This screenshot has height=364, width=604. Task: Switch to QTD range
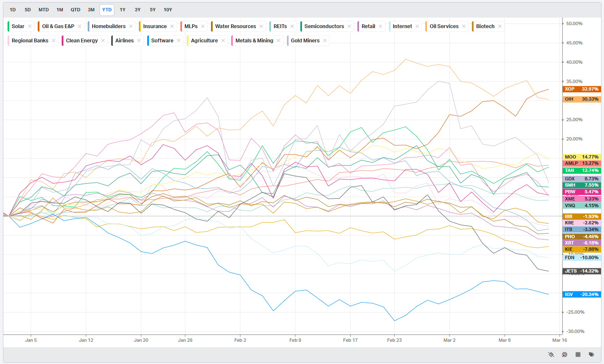pos(75,10)
